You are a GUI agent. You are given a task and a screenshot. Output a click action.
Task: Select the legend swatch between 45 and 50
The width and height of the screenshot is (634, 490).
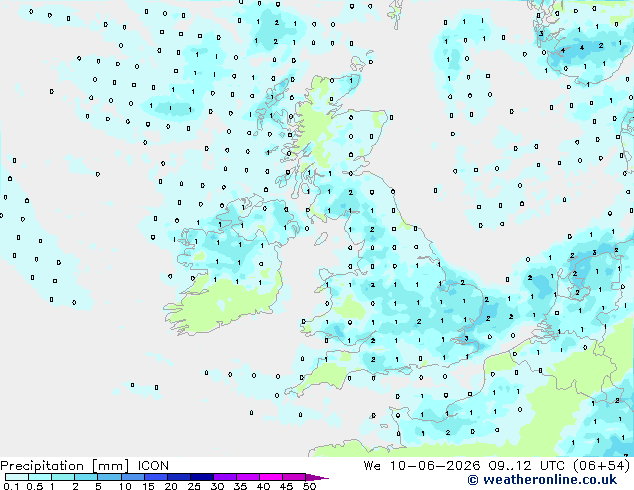294,477
